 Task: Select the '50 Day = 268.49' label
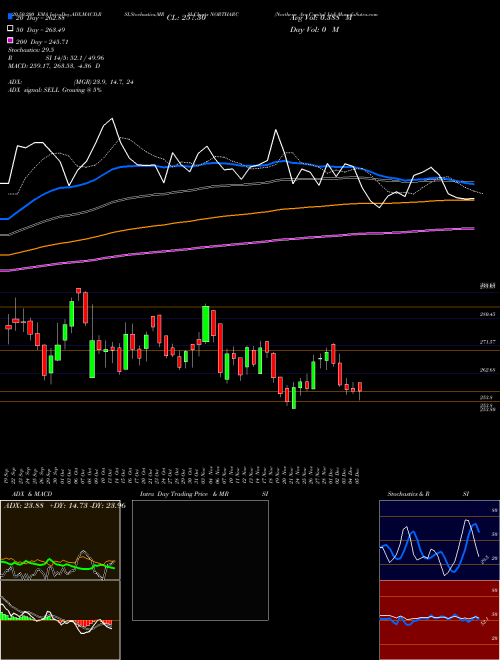click(40, 29)
